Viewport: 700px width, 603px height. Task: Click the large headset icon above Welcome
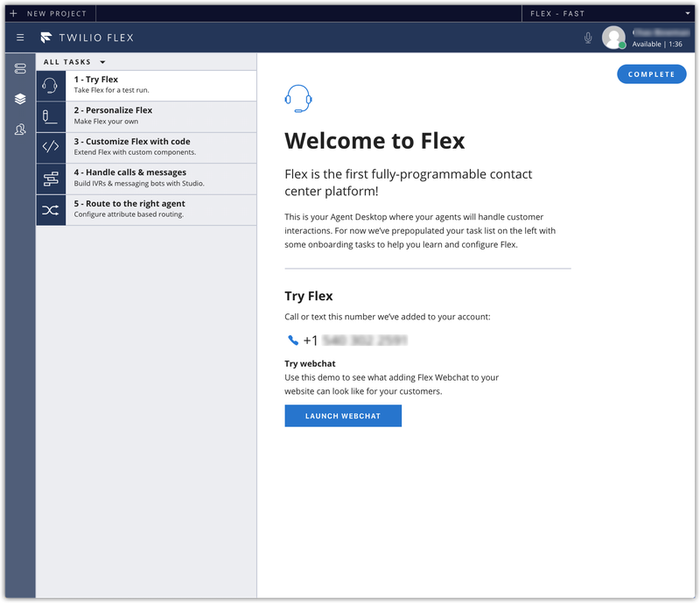click(x=298, y=99)
